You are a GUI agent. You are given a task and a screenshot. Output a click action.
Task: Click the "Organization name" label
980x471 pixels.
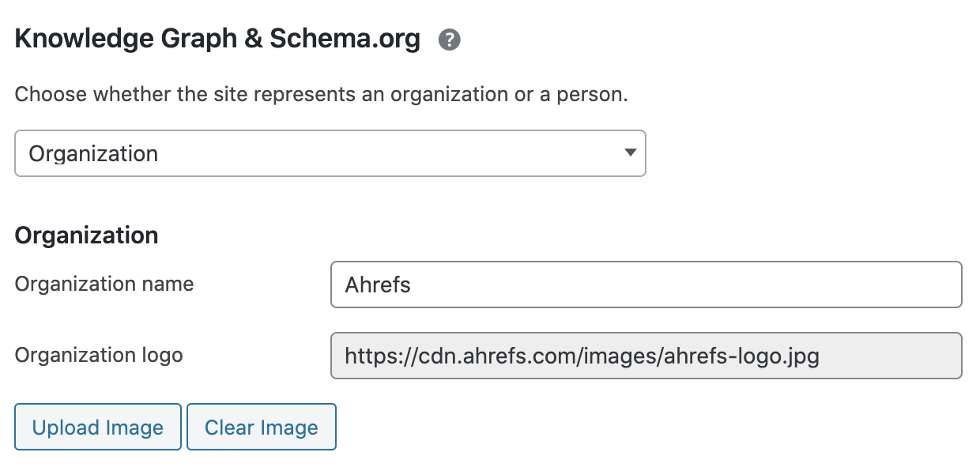coord(104,284)
